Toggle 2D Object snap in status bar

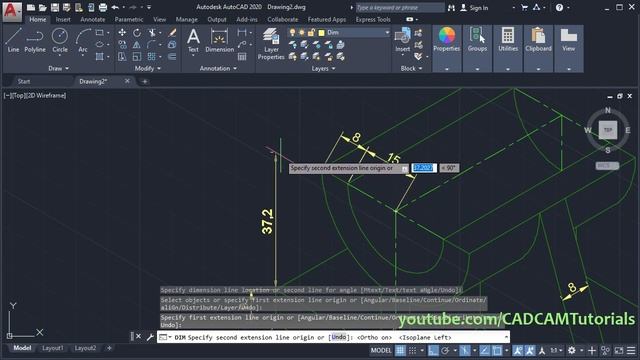click(497, 351)
